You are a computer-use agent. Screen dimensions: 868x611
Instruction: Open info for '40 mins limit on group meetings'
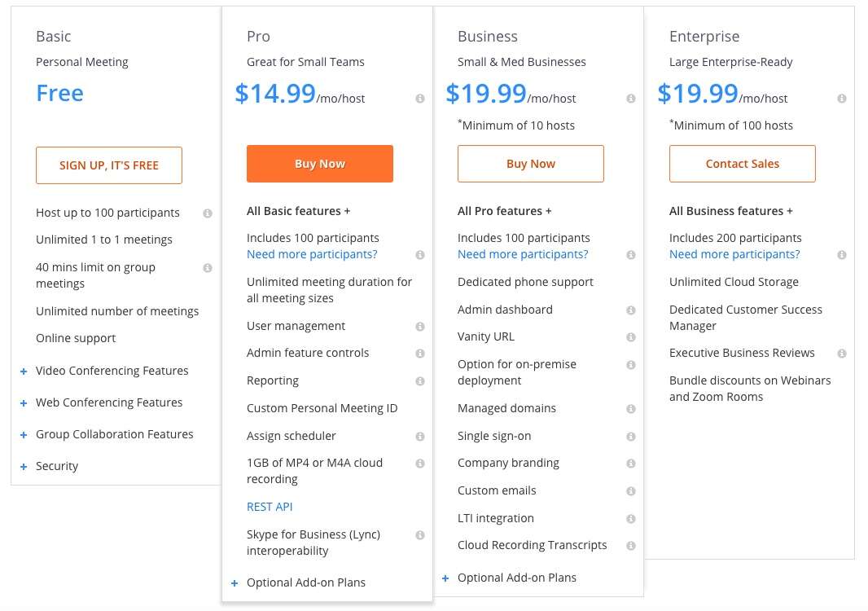(x=208, y=267)
